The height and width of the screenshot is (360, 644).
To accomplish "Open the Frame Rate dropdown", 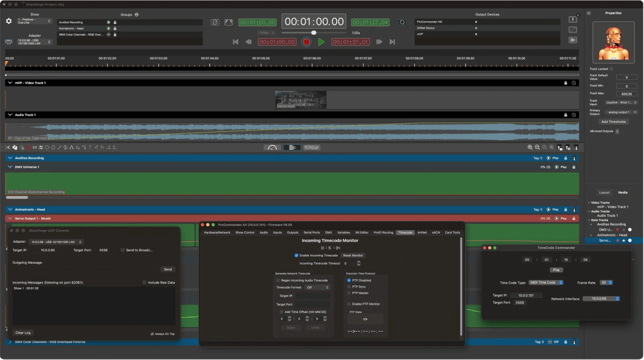I will tap(606, 283).
